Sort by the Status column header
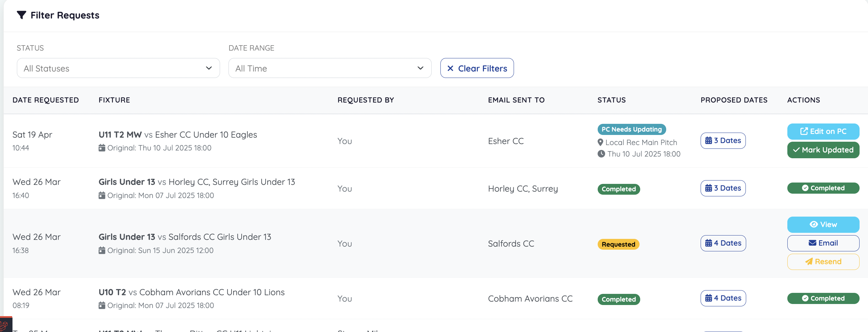868x332 pixels. (611, 100)
